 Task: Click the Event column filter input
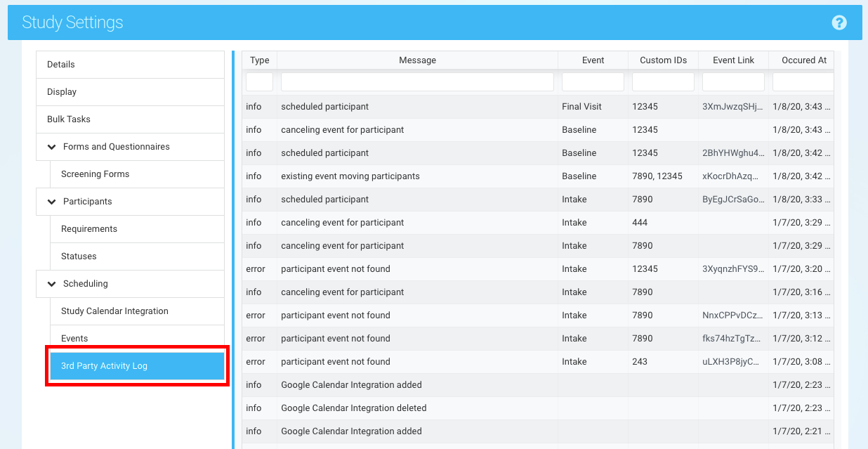[593, 82]
